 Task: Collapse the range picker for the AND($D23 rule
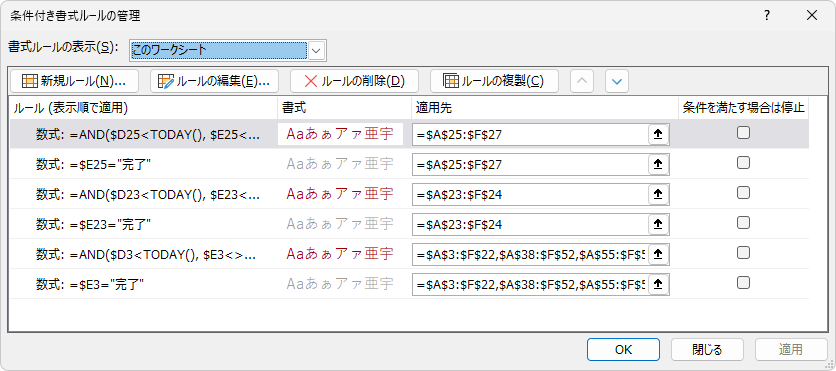click(x=658, y=195)
